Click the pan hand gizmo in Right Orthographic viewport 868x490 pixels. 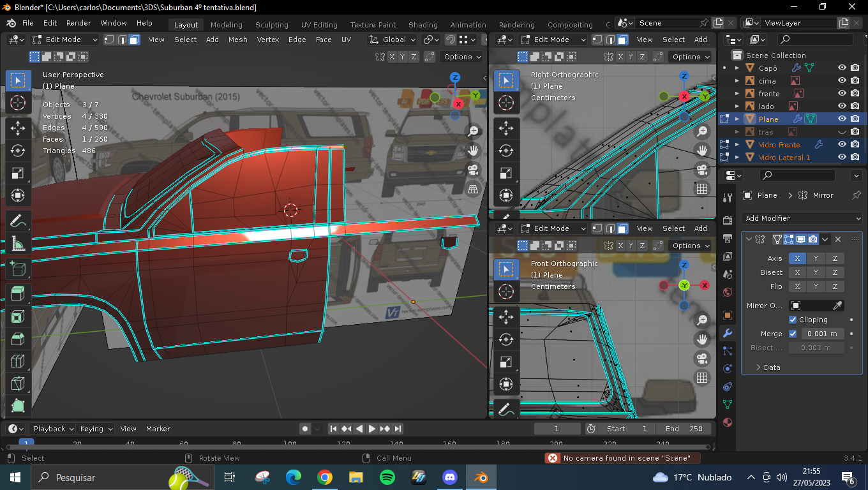[702, 151]
